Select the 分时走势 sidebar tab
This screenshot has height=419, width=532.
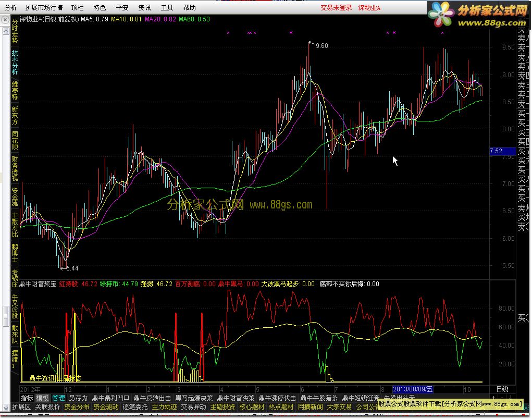(x=15, y=31)
